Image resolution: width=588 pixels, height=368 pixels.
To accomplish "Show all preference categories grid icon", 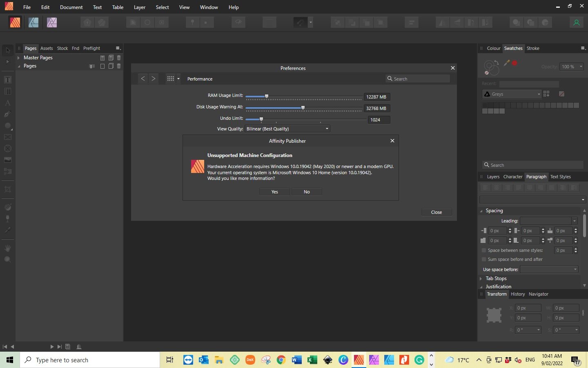I will (171, 79).
